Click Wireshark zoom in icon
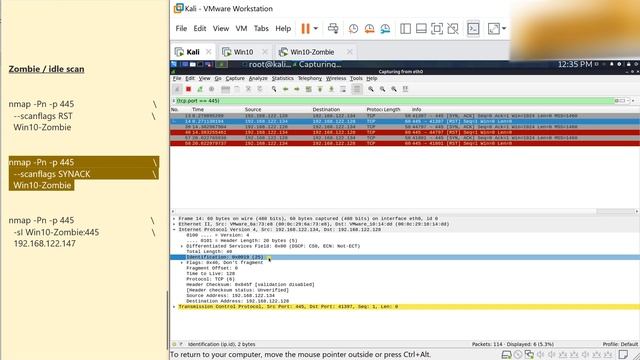Screen dimensions: 640x360 coord(371,89)
